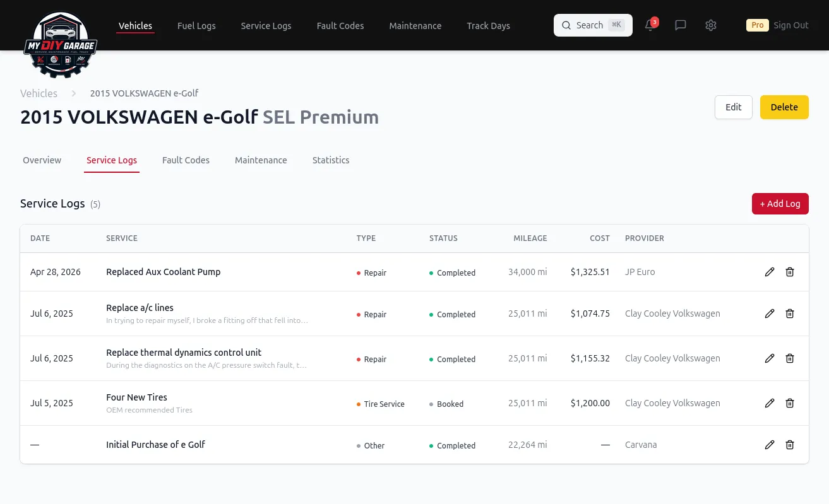Click the Cost column header

[600, 238]
